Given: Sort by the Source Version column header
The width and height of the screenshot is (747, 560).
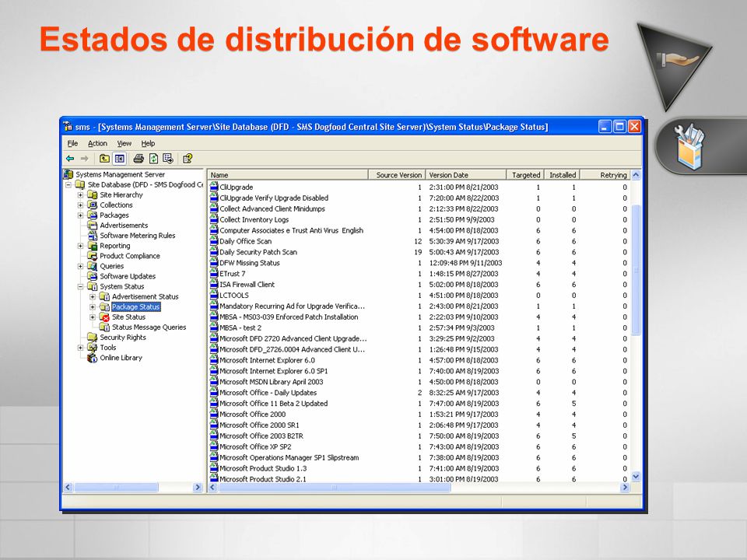Looking at the screenshot, I should [x=396, y=175].
